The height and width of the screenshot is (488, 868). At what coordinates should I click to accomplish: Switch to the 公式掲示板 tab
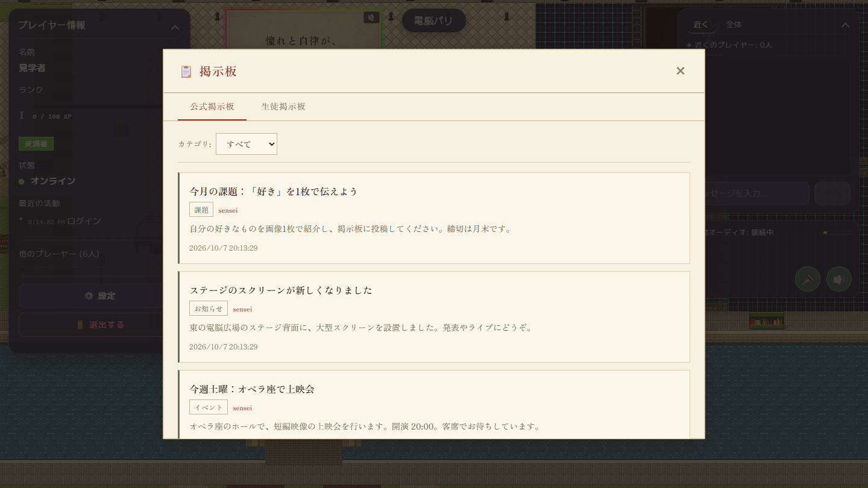pos(212,107)
